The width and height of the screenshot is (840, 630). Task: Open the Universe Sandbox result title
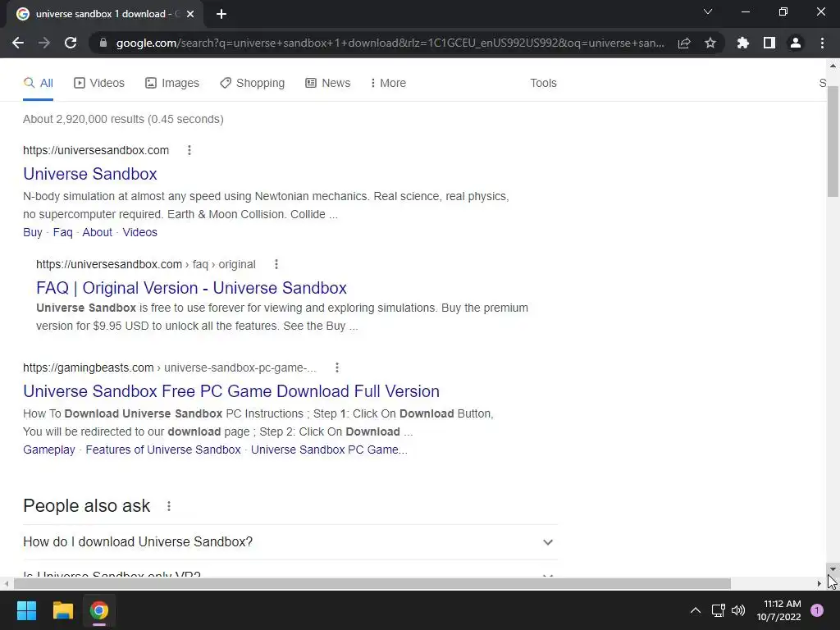coord(90,174)
